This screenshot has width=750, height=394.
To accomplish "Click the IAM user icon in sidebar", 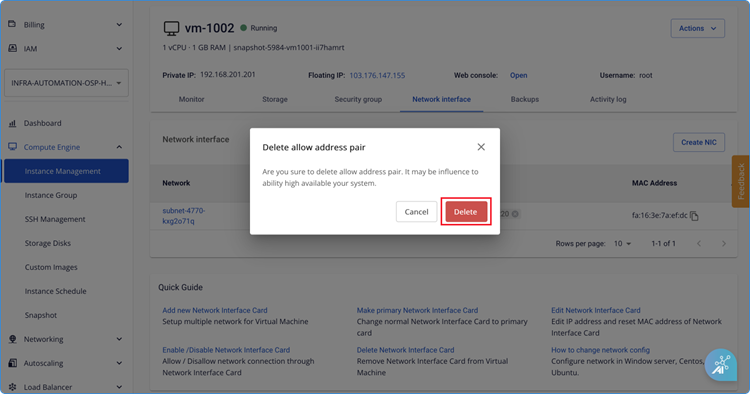I will point(12,48).
